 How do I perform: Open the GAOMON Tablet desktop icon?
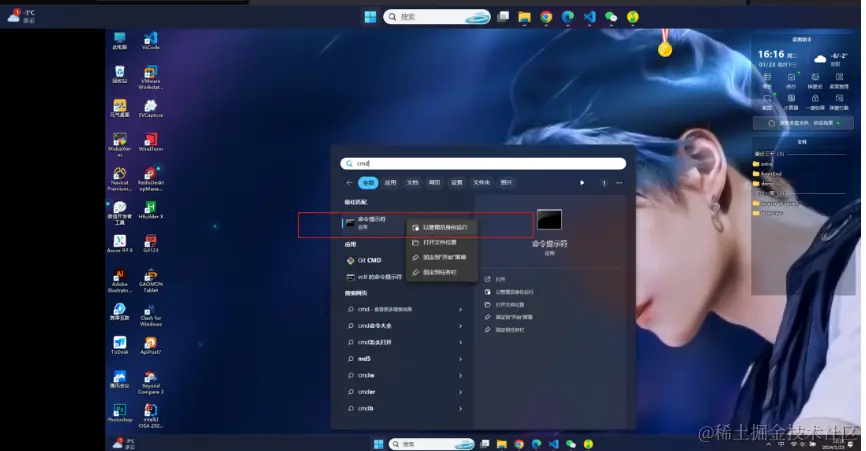151,280
